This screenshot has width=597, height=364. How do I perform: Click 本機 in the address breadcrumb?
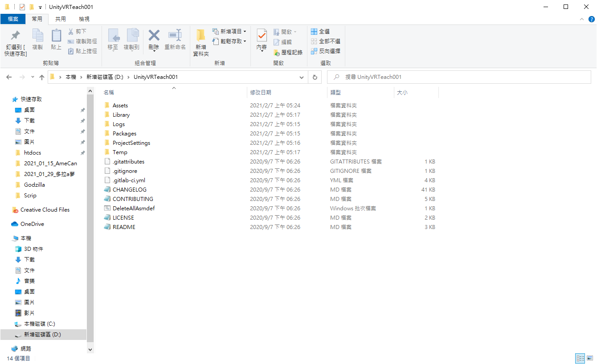coord(71,77)
